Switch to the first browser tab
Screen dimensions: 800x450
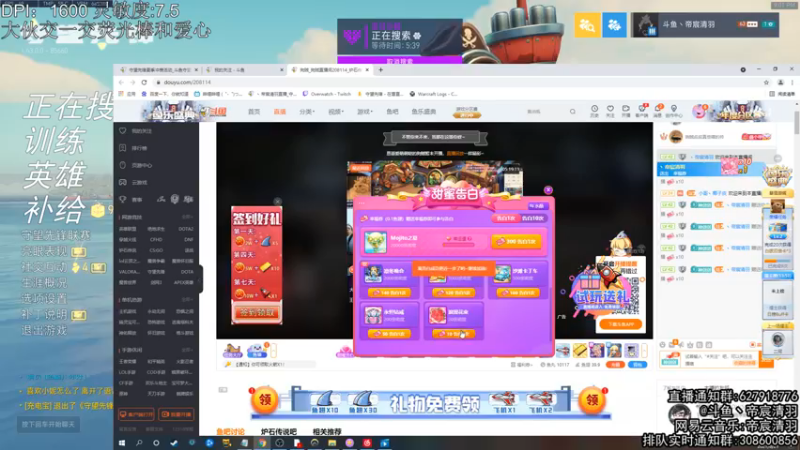(158, 70)
